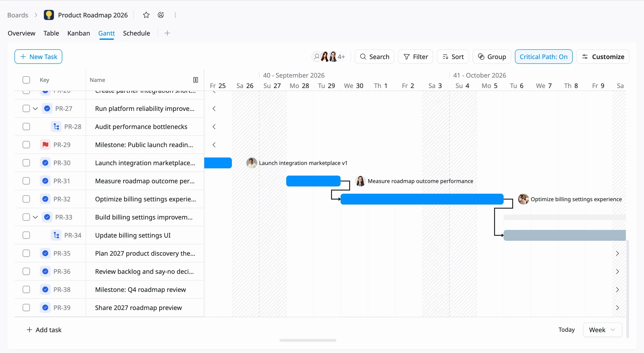Click the PR-33 light progress bar
644x353 pixels.
click(565, 217)
